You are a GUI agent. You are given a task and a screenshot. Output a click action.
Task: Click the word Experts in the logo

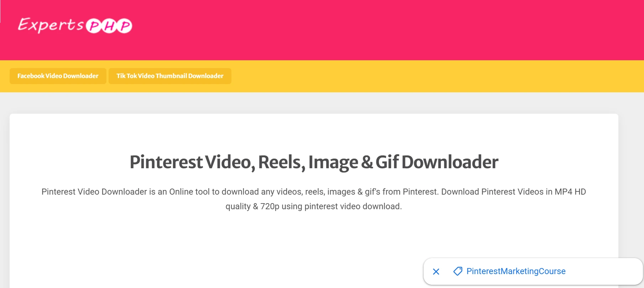[x=51, y=25]
